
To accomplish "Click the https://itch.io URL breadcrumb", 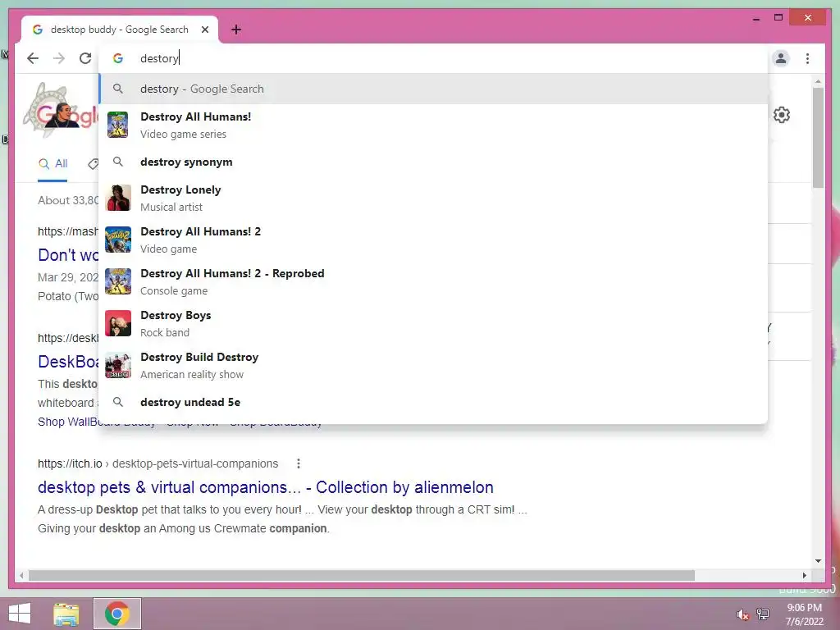I will click(157, 463).
